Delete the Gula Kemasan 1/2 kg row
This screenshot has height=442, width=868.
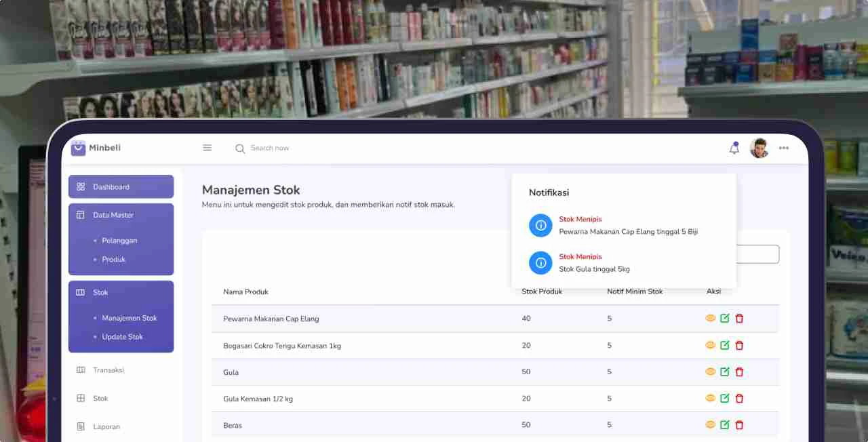(x=739, y=398)
